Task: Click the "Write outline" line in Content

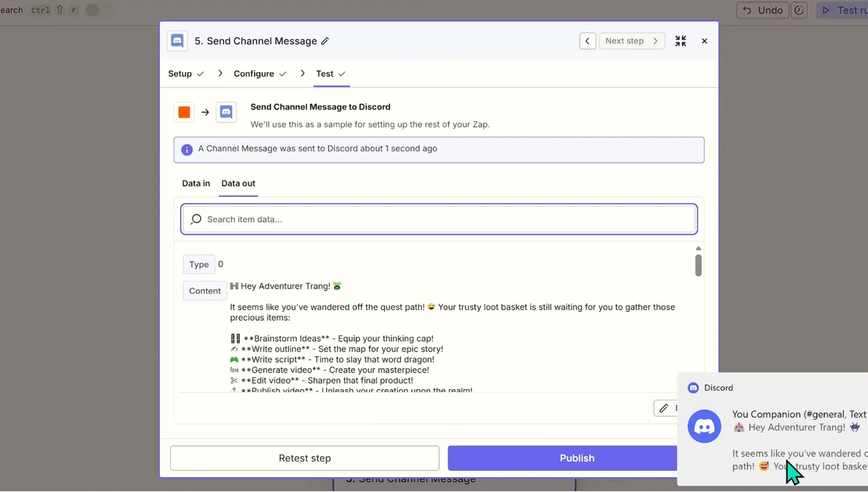Action: [337, 349]
